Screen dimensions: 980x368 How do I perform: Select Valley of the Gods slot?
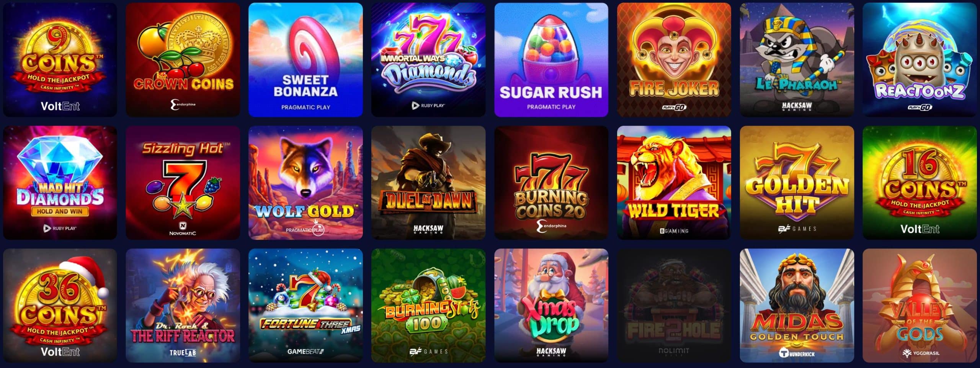coord(920,306)
